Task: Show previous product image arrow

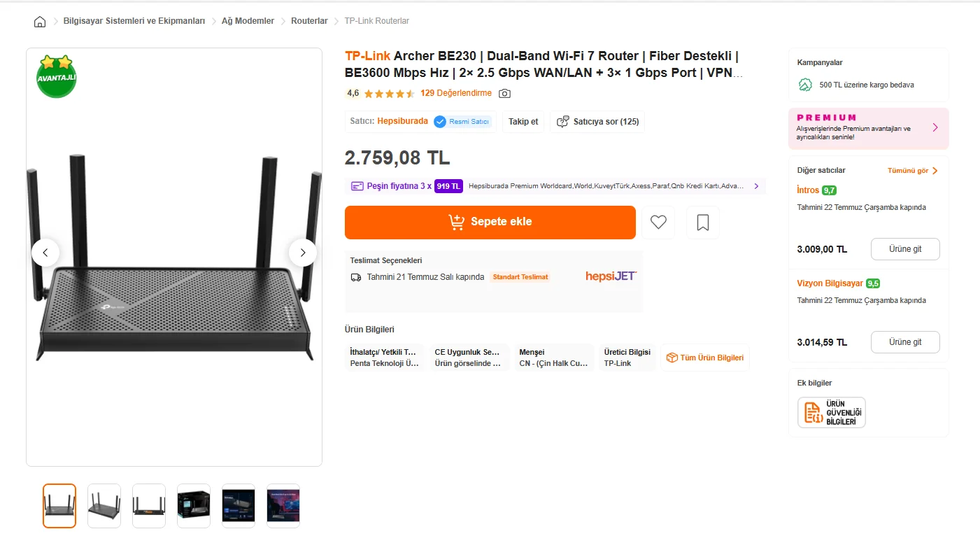Action: (x=45, y=253)
